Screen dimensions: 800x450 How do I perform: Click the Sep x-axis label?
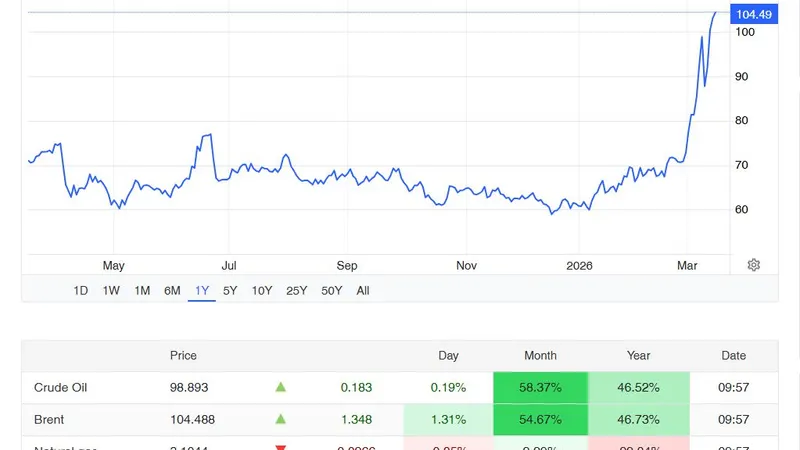pos(347,266)
